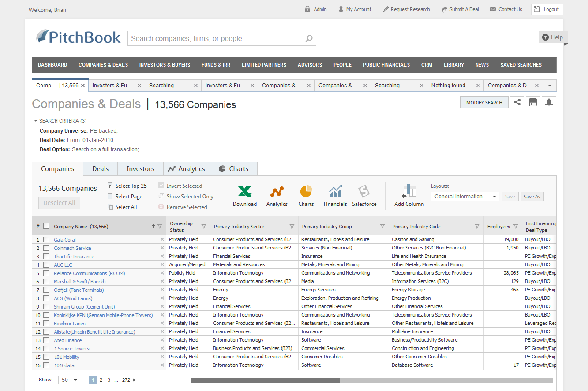The image size is (588, 391).
Task: Switch to the Investors tab
Action: [x=140, y=169]
